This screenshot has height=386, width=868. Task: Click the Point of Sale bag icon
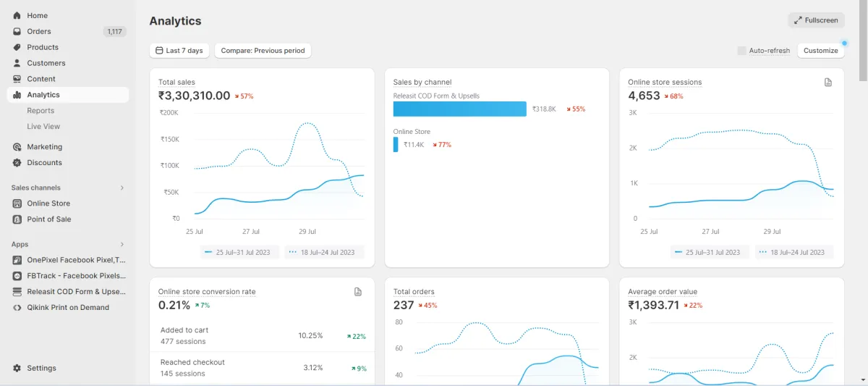(x=17, y=219)
